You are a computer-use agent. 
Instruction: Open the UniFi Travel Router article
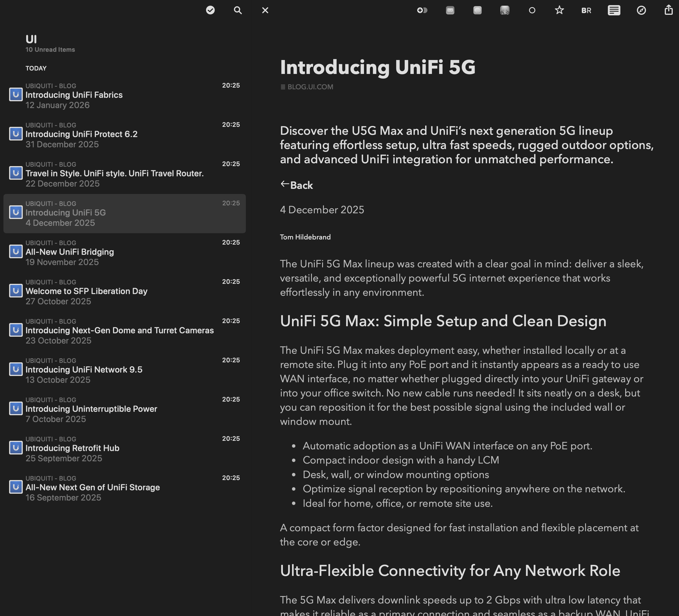(114, 173)
